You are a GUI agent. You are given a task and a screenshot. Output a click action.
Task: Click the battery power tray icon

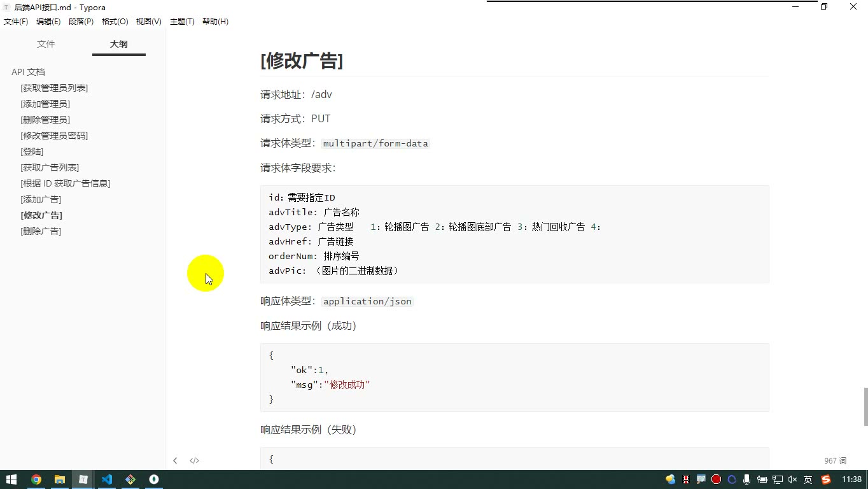tap(762, 479)
